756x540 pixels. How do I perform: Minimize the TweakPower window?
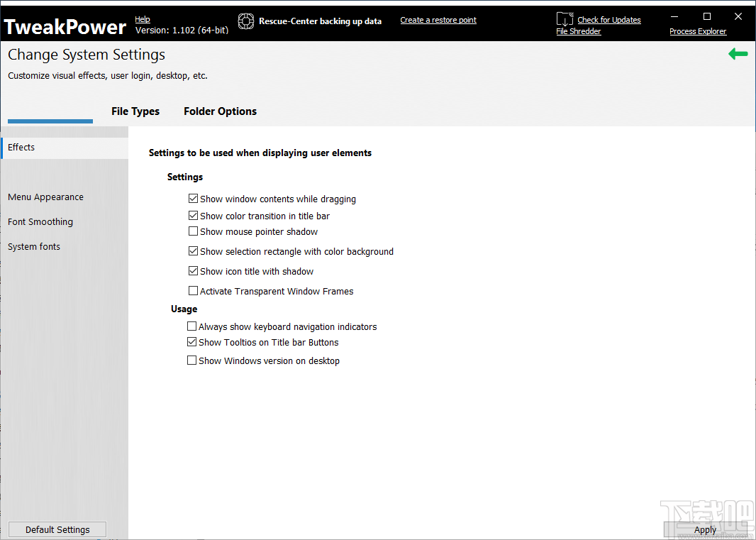[x=674, y=17]
